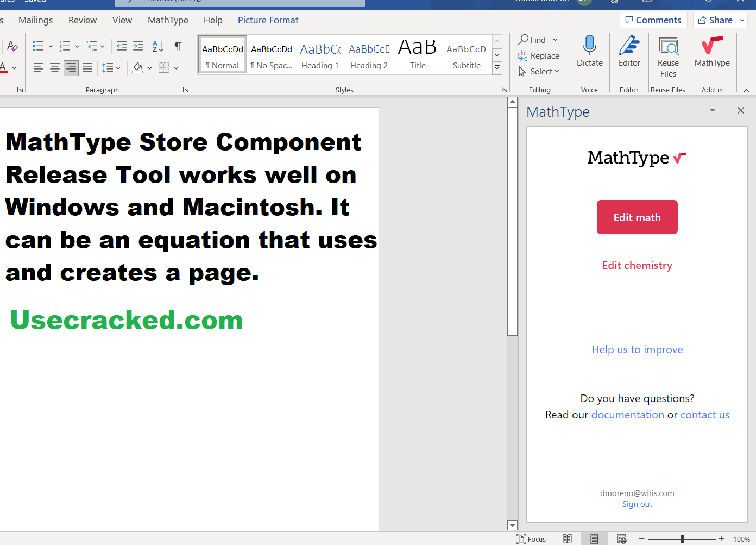The height and width of the screenshot is (545, 756).
Task: Click the Comments button
Action: (x=653, y=20)
